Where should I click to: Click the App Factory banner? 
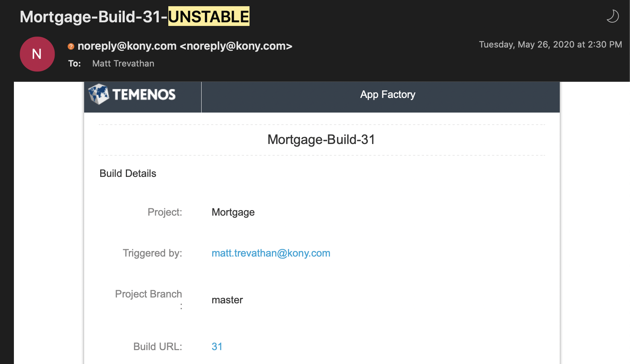(387, 94)
